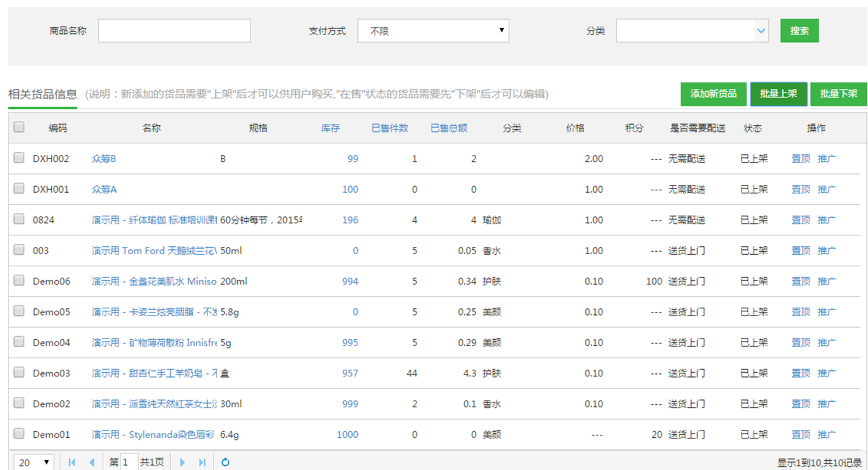
Task: Click the green 搜索 search button
Action: (799, 30)
